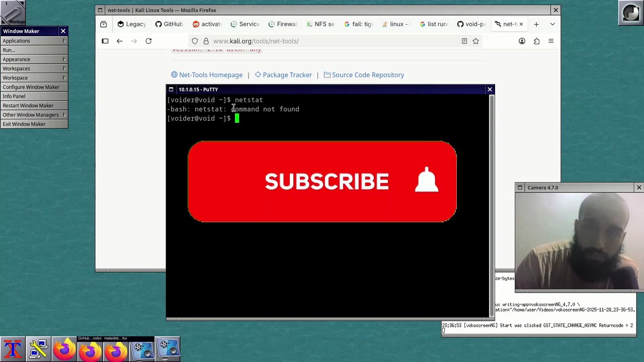Image resolution: width=644 pixels, height=362 pixels.
Task: Open the Source Code Repository link
Action: pos(364,75)
